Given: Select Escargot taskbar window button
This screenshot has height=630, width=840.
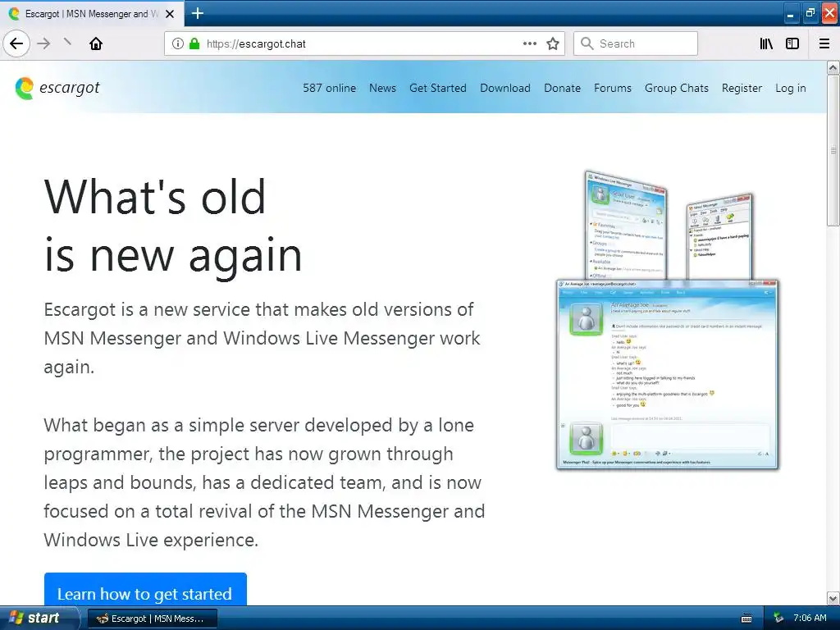Looking at the screenshot, I should click(x=152, y=619).
